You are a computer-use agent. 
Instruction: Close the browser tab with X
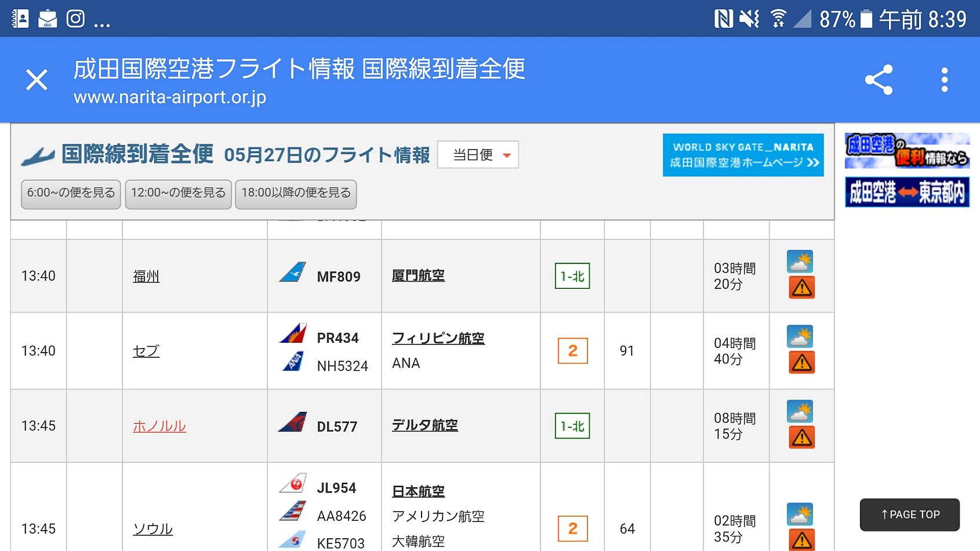tap(37, 80)
